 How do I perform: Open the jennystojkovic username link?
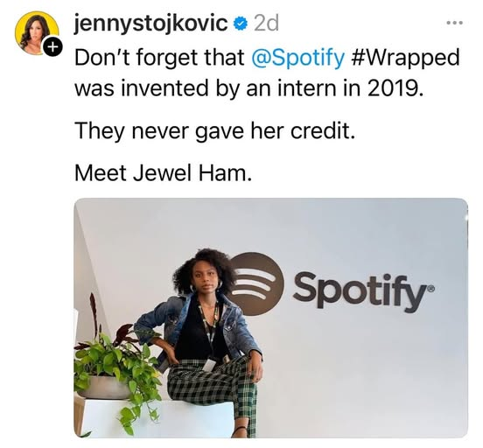pyautogui.click(x=151, y=24)
